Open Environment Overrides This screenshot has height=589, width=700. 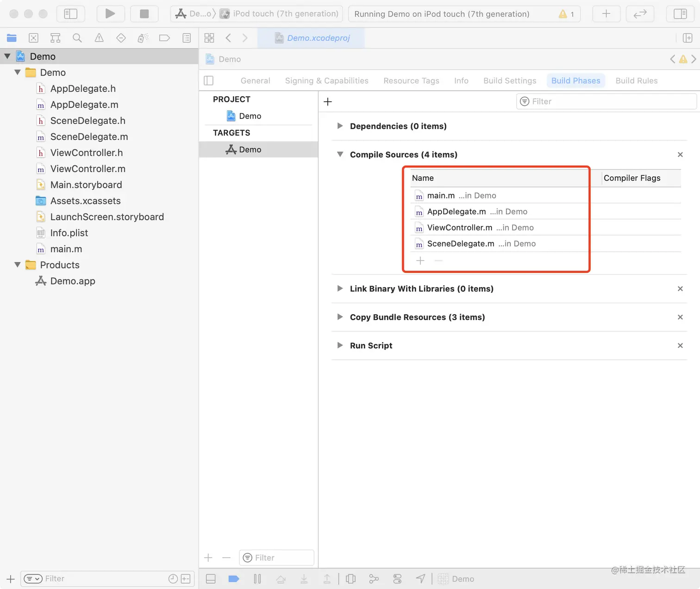click(x=397, y=579)
